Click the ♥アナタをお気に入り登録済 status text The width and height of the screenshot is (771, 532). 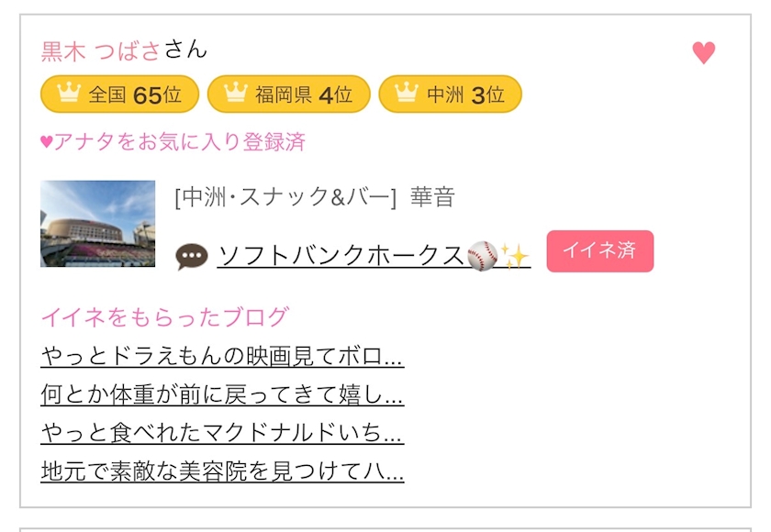point(173,142)
